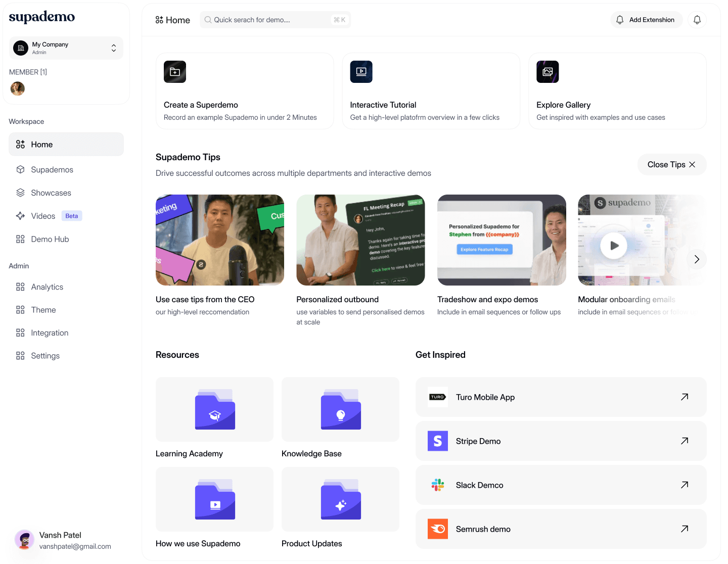Open Use case tips from CEO thumbnail
Viewport: 728px width, 564px height.
[x=220, y=240]
